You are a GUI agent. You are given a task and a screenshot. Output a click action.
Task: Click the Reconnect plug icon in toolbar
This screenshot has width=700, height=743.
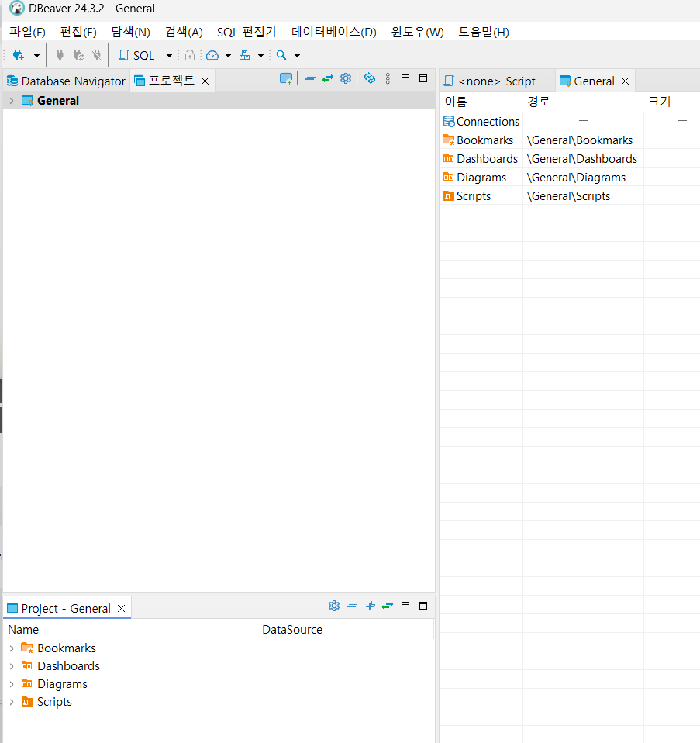(x=78, y=55)
